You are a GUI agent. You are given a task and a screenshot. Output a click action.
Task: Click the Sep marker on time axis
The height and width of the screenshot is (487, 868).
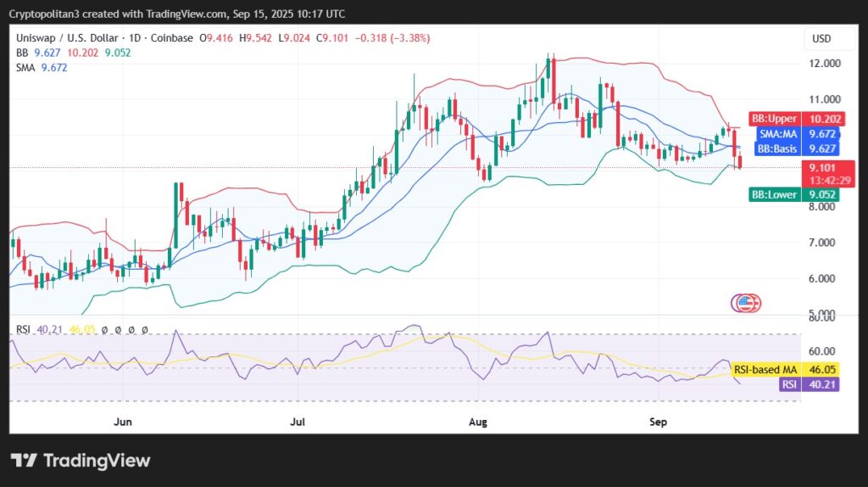658,421
